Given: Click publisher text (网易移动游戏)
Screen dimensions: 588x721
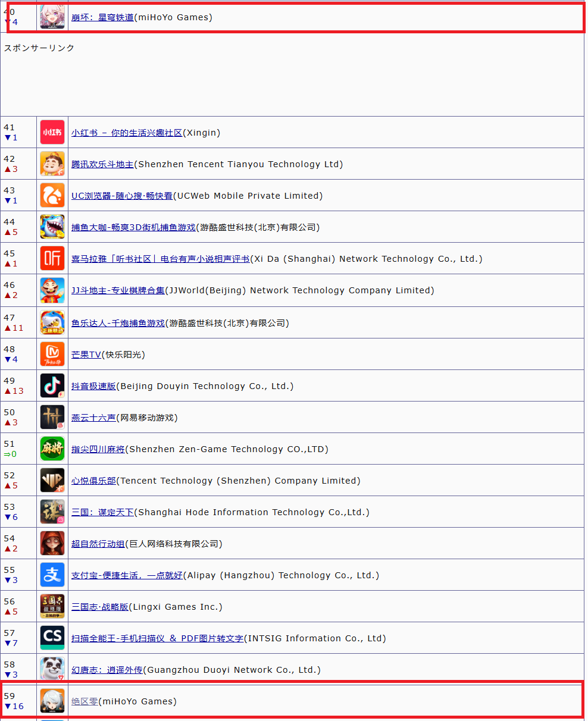Looking at the screenshot, I should [147, 418].
